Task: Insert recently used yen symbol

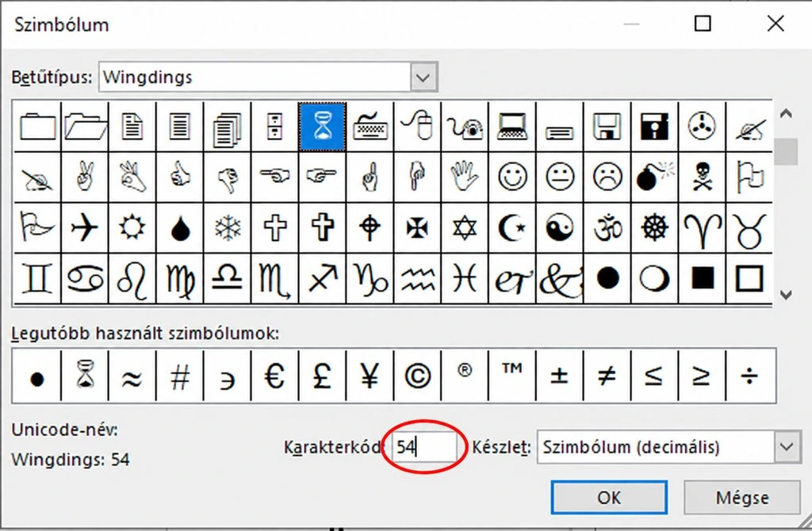Action: [x=370, y=376]
